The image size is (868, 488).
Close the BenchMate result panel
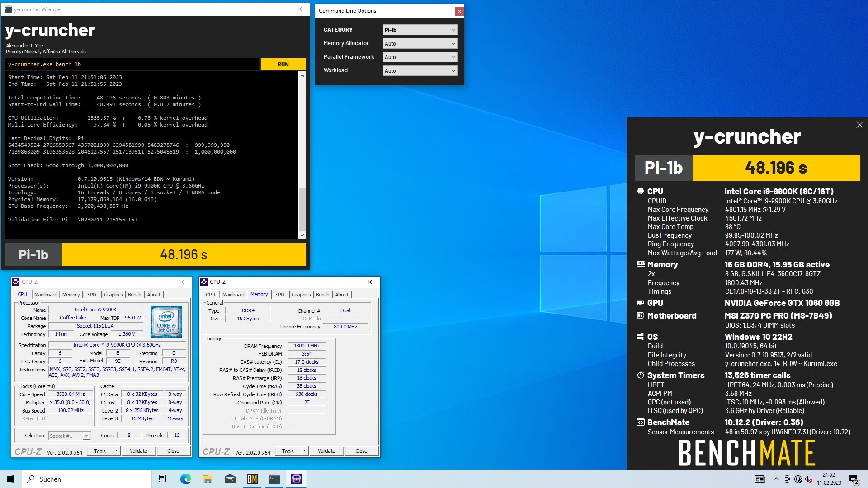tap(859, 125)
